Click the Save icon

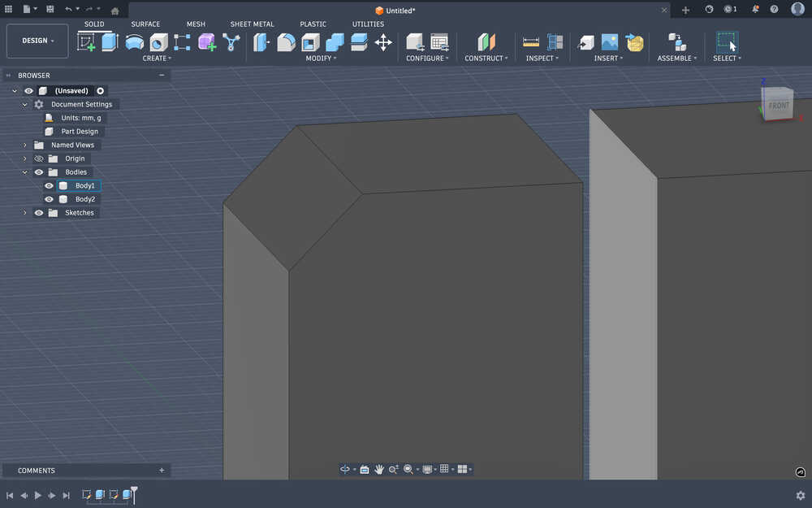tap(50, 9)
